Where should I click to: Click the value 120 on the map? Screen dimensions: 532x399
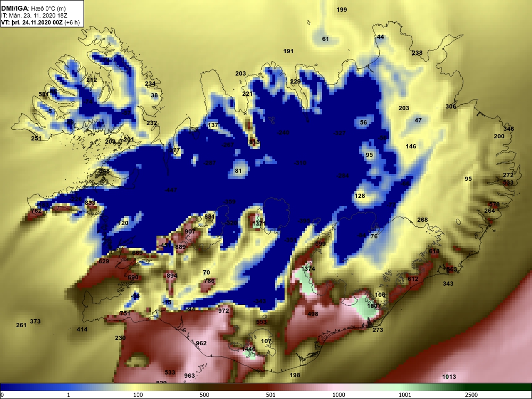tap(123, 222)
